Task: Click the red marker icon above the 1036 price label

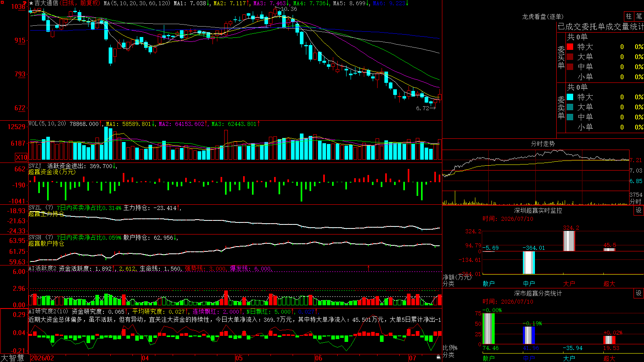Action: 25,3
